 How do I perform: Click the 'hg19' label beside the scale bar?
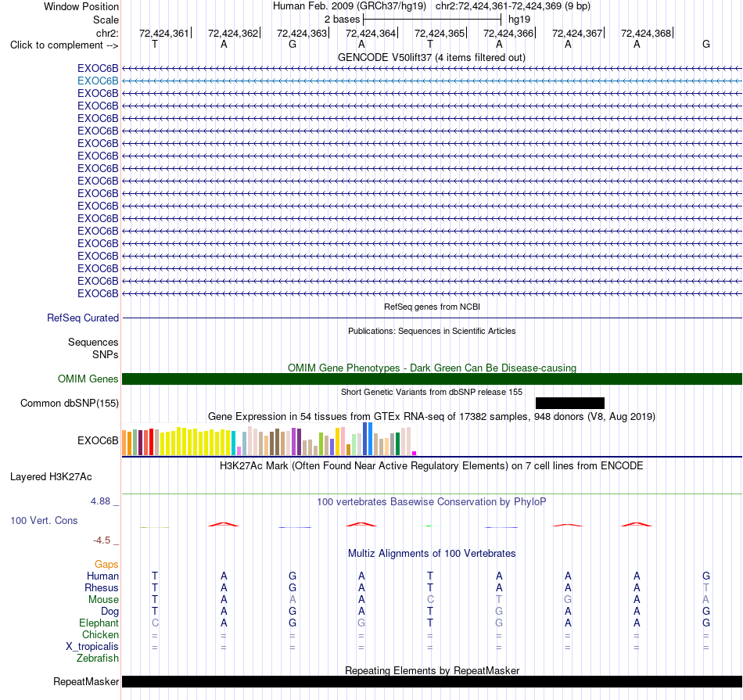(x=519, y=20)
